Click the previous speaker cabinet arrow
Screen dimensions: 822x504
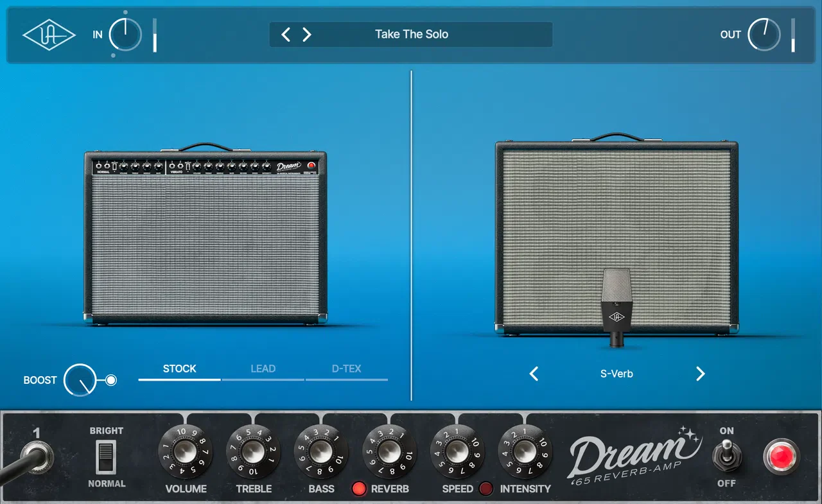pyautogui.click(x=533, y=374)
